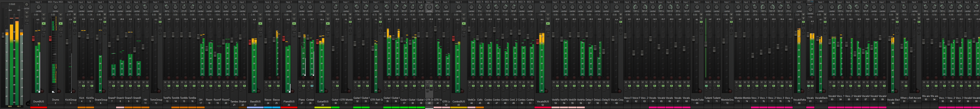Open FX chain on BassBUS track

260,24
